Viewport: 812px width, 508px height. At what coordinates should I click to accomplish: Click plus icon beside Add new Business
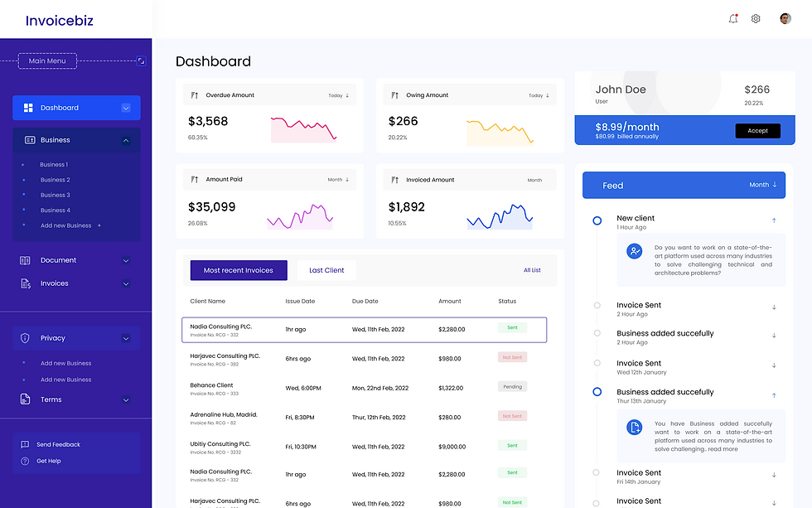99,225
